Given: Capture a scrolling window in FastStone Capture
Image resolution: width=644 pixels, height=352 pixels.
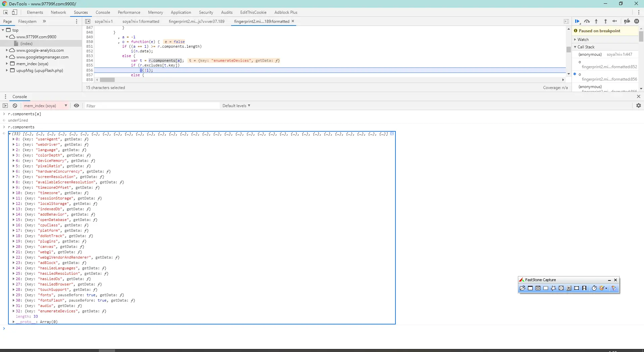Looking at the screenshot, I should click(x=569, y=288).
